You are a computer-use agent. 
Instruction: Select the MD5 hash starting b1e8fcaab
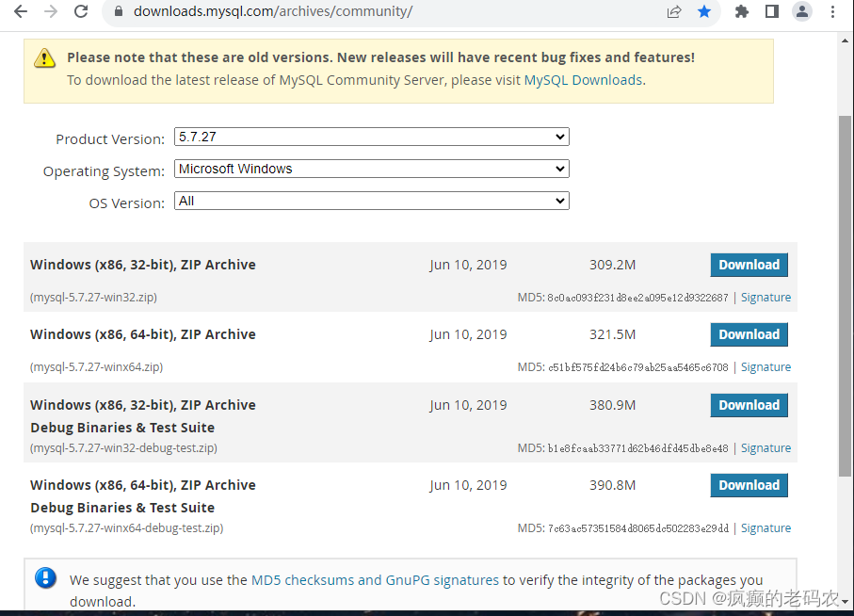point(637,448)
